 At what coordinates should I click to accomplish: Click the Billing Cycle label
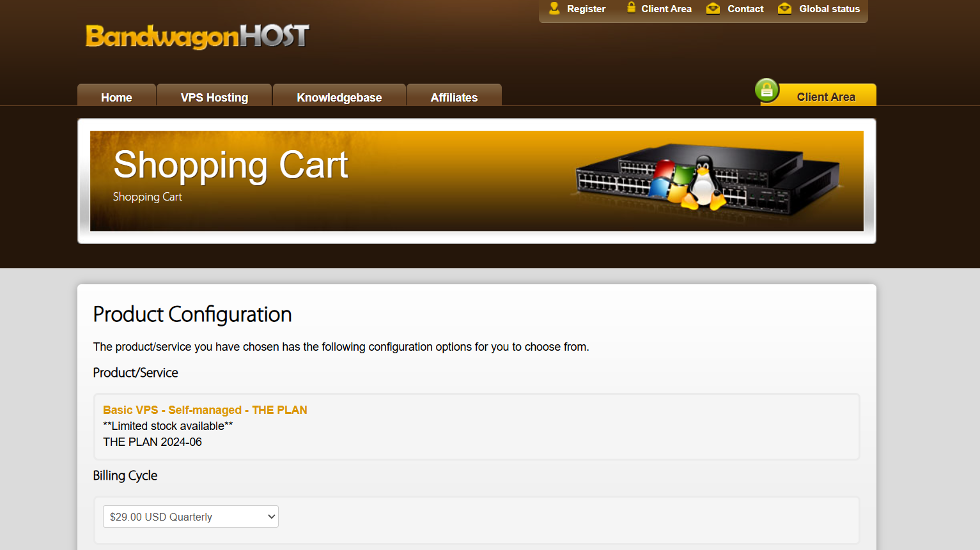click(125, 475)
